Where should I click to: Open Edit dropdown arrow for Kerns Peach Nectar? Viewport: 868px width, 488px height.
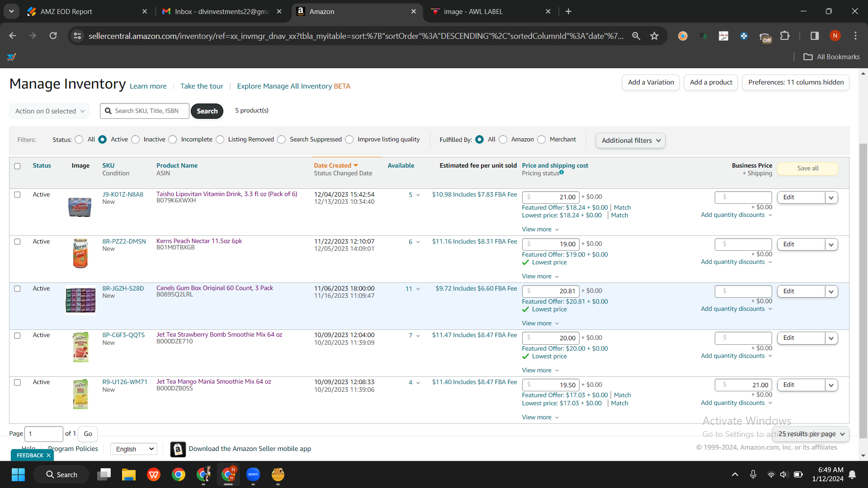click(831, 244)
